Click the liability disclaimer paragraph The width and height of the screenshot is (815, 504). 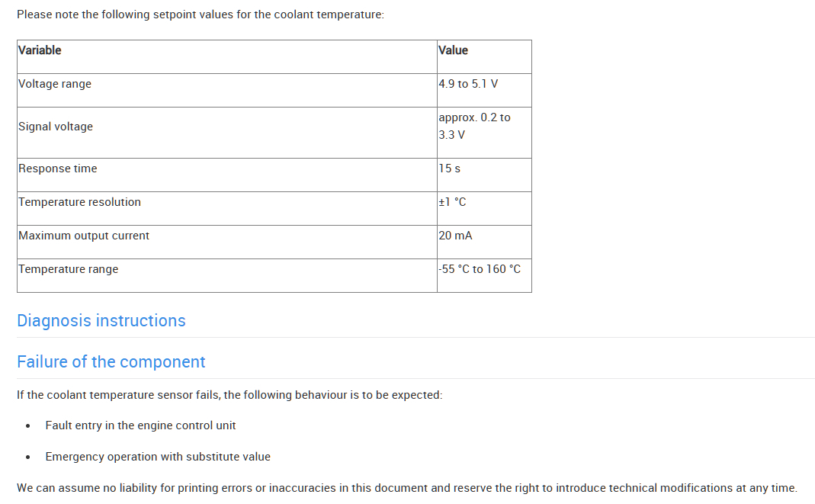[x=407, y=488]
